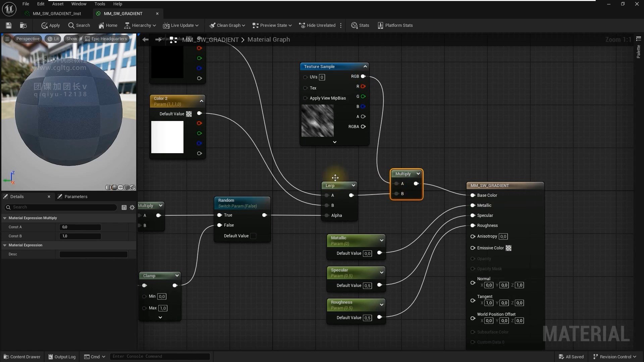Image resolution: width=644 pixels, height=362 pixels.
Task: Open the Search tool in the toolbar
Action: pyautogui.click(x=79, y=25)
